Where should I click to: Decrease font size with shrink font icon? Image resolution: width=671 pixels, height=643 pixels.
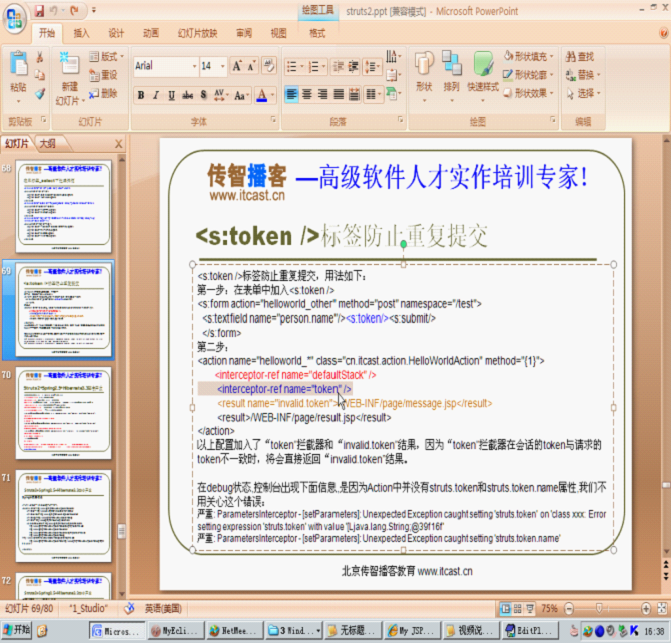point(251,66)
